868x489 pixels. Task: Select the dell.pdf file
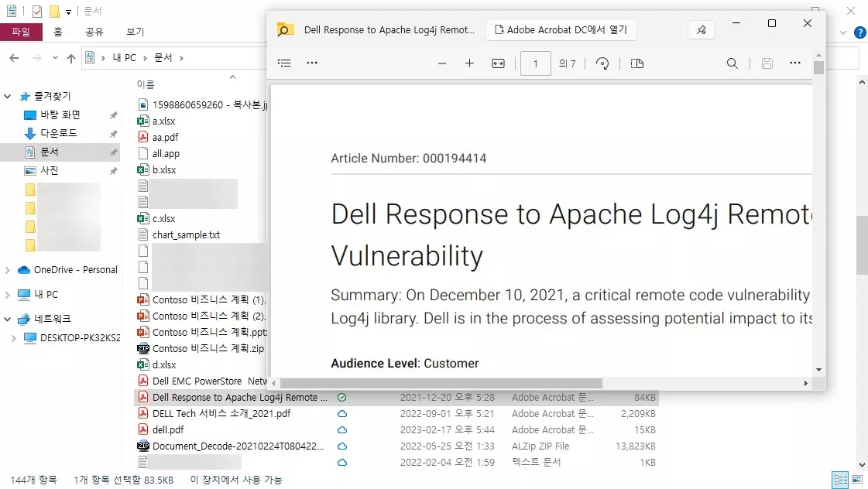tap(168, 430)
